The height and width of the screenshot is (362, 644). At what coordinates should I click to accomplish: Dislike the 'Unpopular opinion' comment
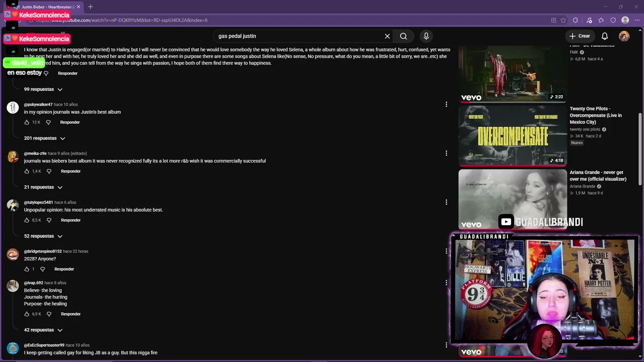(x=49, y=220)
